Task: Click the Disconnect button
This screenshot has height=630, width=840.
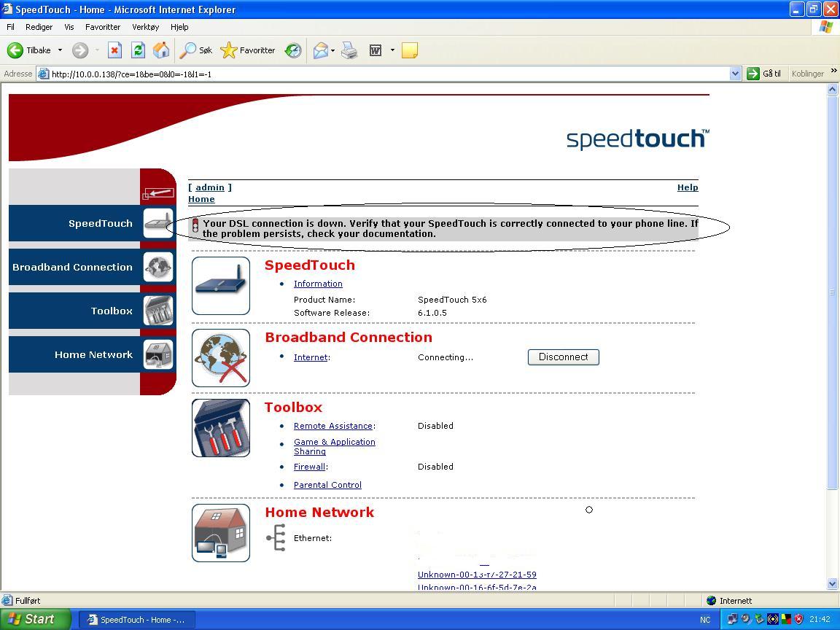Action: pyautogui.click(x=564, y=357)
